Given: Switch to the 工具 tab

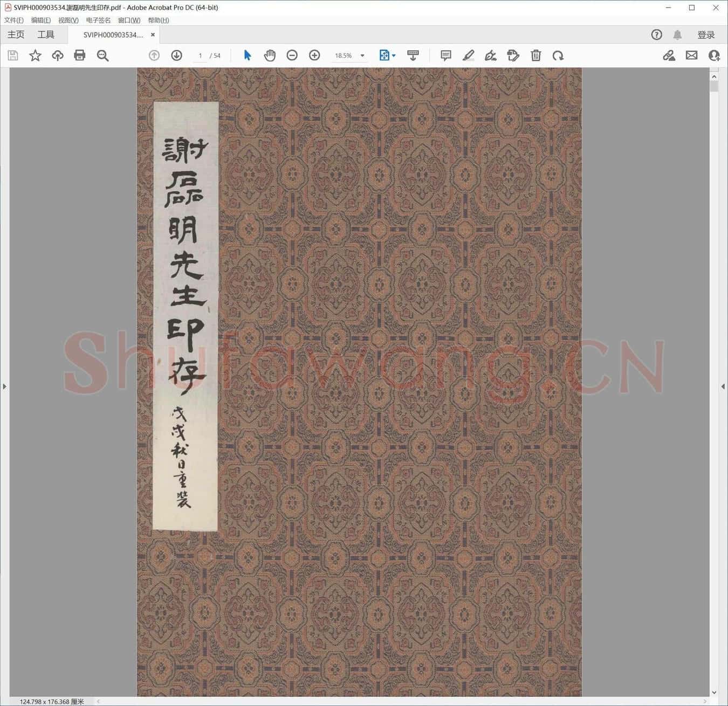Looking at the screenshot, I should tap(46, 34).
